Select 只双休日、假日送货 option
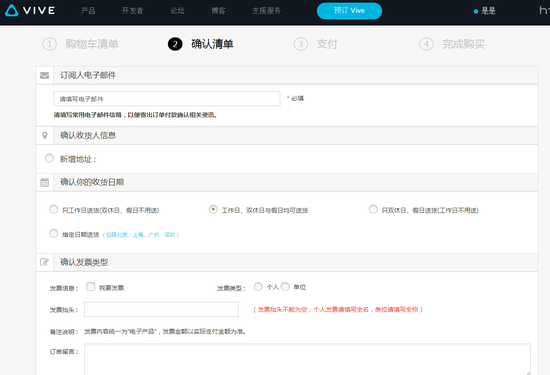550x375 pixels. 373,209
